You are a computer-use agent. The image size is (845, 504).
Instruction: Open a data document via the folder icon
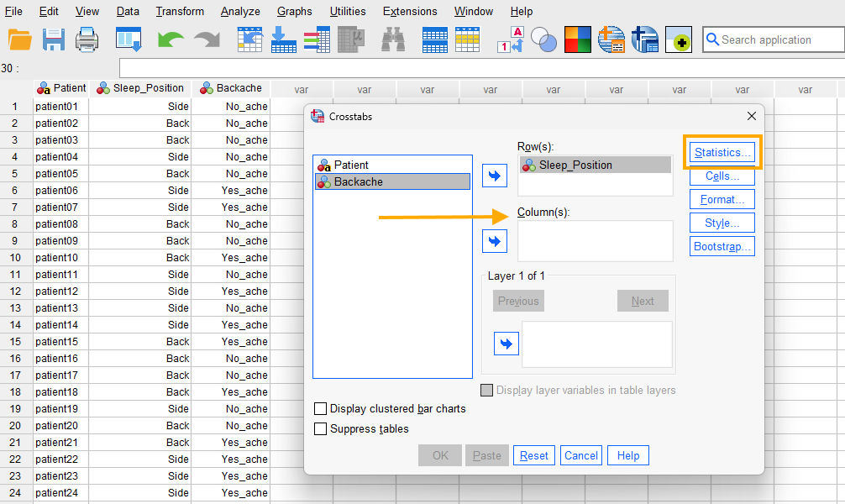[20, 39]
